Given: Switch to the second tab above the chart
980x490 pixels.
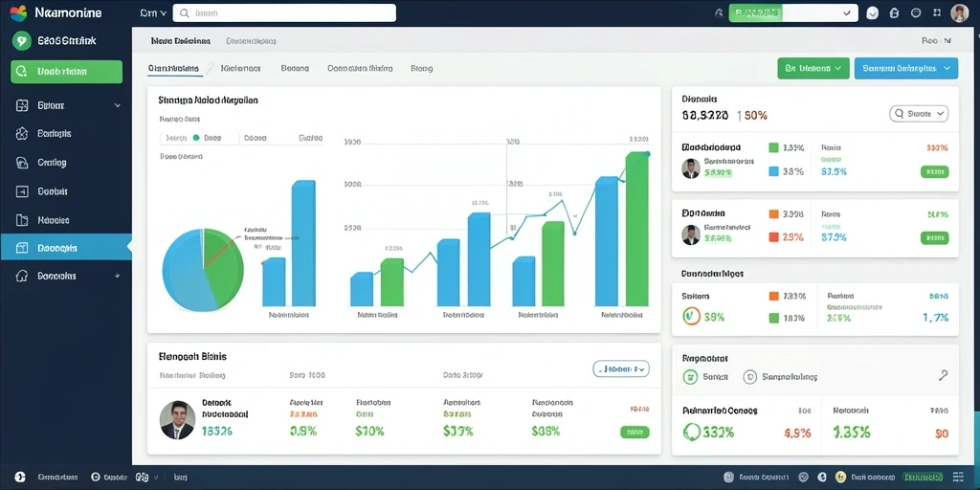Looking at the screenshot, I should 240,68.
